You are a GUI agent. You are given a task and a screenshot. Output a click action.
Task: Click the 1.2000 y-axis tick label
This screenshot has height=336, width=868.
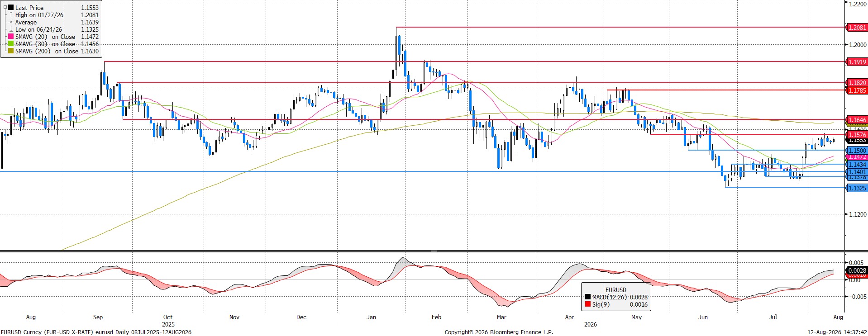tap(858, 45)
